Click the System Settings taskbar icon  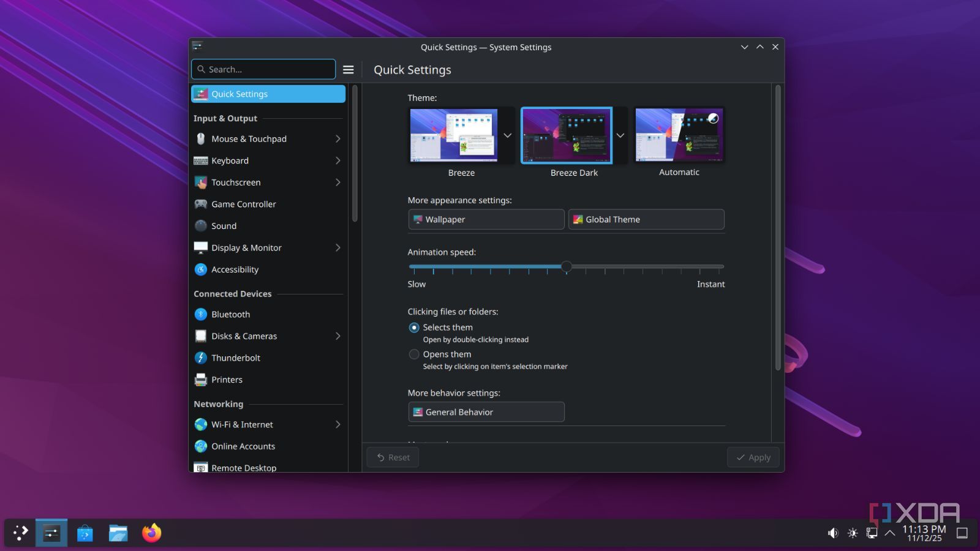[51, 533]
